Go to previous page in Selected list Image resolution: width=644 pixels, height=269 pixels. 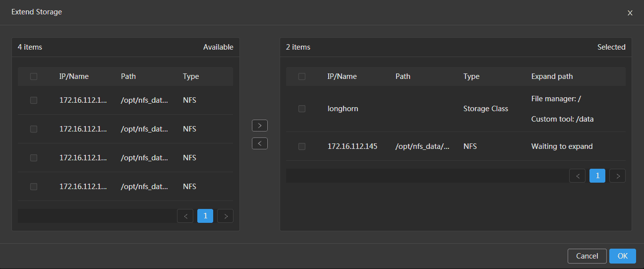(578, 176)
